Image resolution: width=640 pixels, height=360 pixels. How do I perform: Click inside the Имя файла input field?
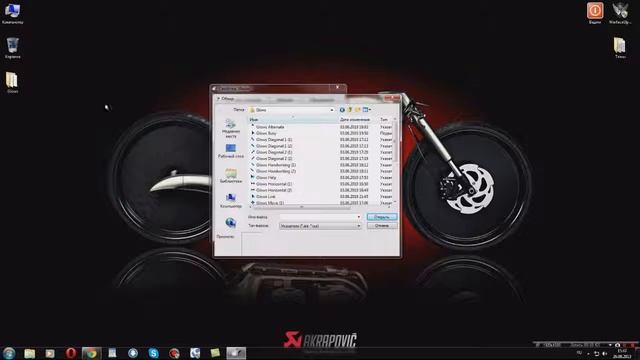click(x=318, y=217)
